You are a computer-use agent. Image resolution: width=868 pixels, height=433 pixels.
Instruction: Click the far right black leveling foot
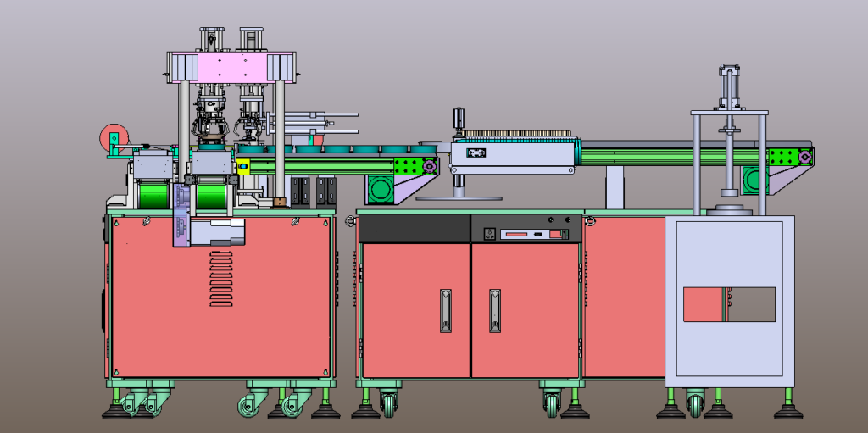coord(788,412)
